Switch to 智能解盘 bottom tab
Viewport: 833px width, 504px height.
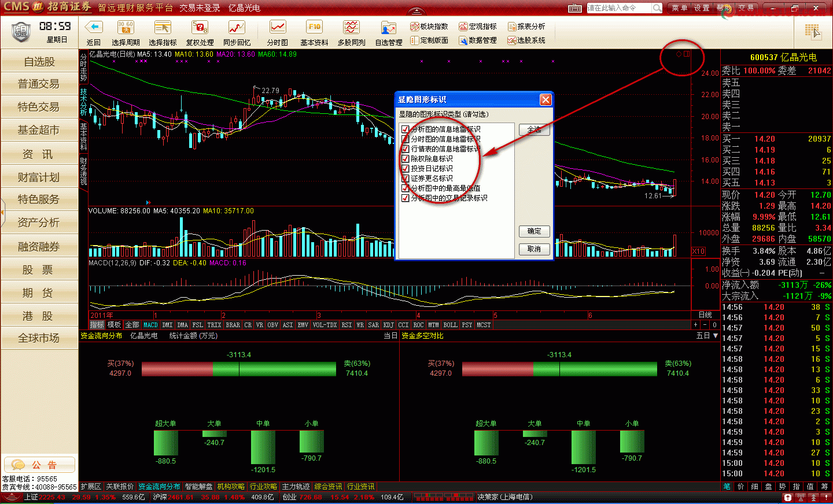pyautogui.click(x=198, y=487)
